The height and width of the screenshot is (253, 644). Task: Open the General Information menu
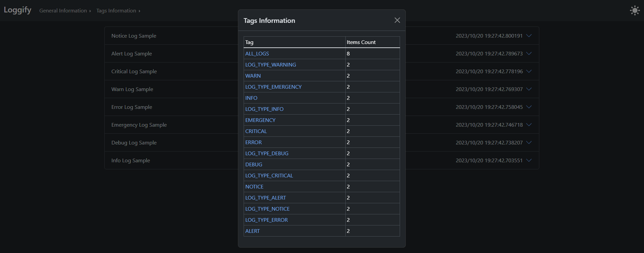tap(65, 11)
